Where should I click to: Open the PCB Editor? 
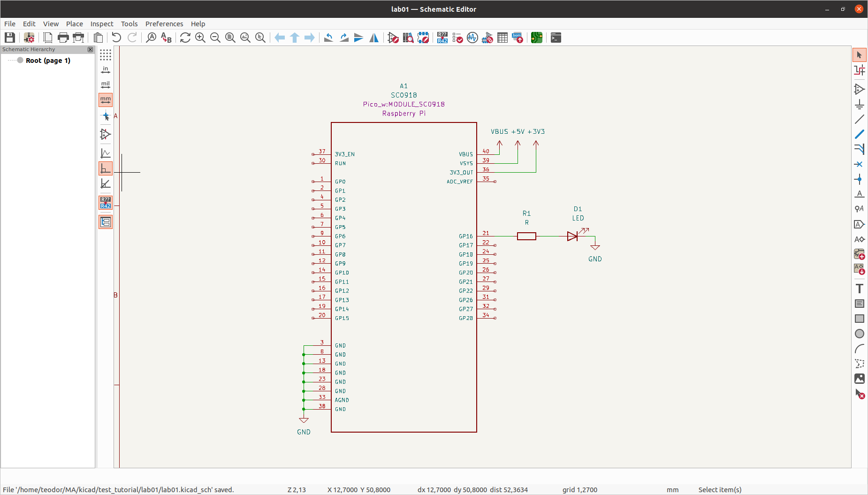536,38
